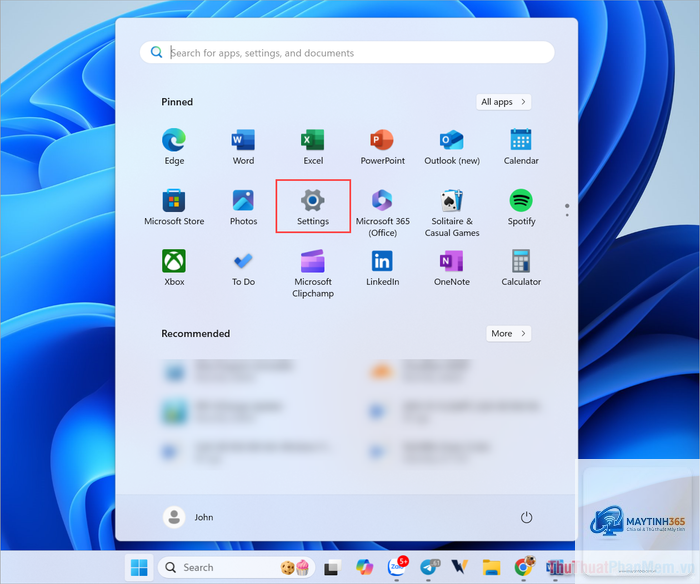Launch Spotify from pinned apps
The height and width of the screenshot is (584, 700).
point(521,207)
